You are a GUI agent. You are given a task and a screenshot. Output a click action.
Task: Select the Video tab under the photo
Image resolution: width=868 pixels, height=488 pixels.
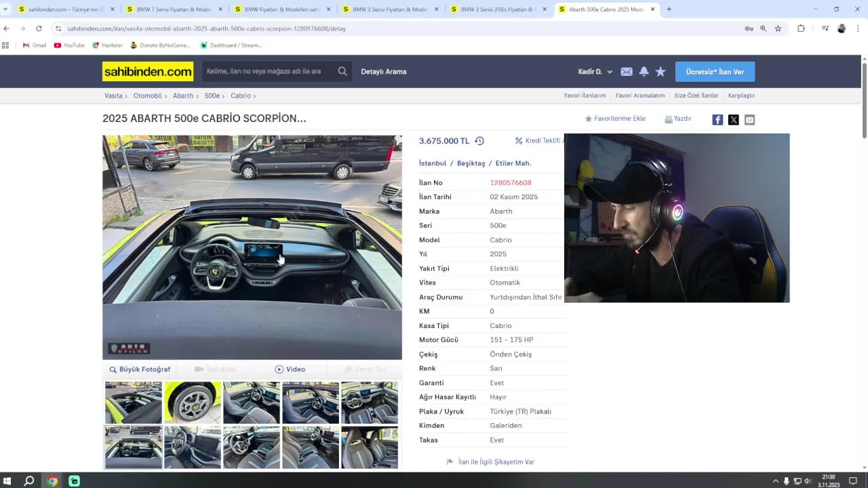(x=290, y=369)
